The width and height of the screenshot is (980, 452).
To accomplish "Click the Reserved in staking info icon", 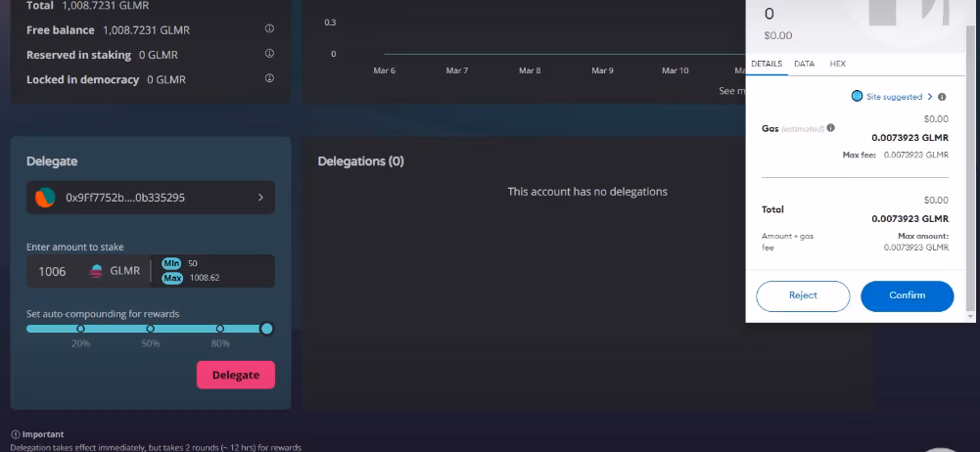I will pos(269,55).
